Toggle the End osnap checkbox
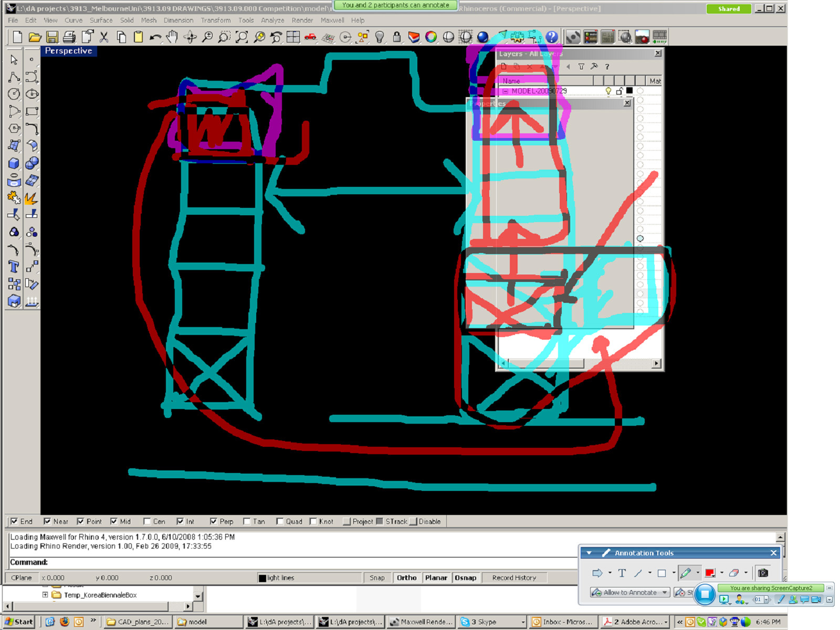The image size is (840, 630). 14,521
